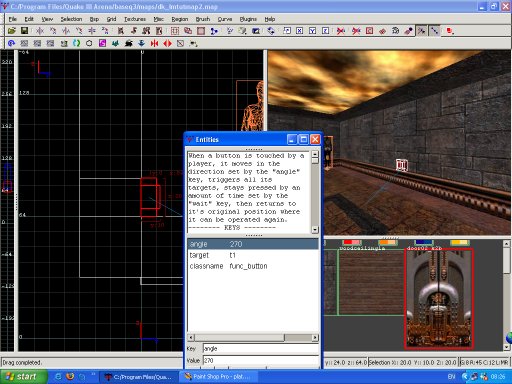Click the X-axis rotate toolbar icon

pos(53,31)
